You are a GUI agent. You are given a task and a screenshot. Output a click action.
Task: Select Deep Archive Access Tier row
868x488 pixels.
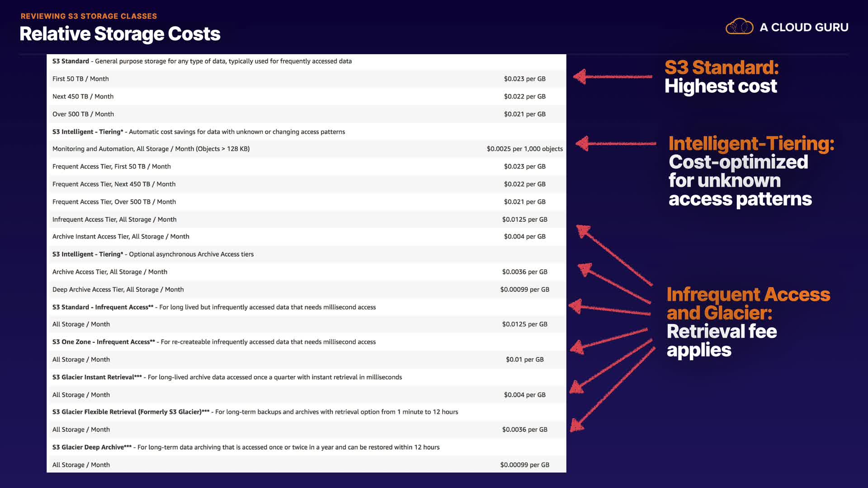point(118,289)
